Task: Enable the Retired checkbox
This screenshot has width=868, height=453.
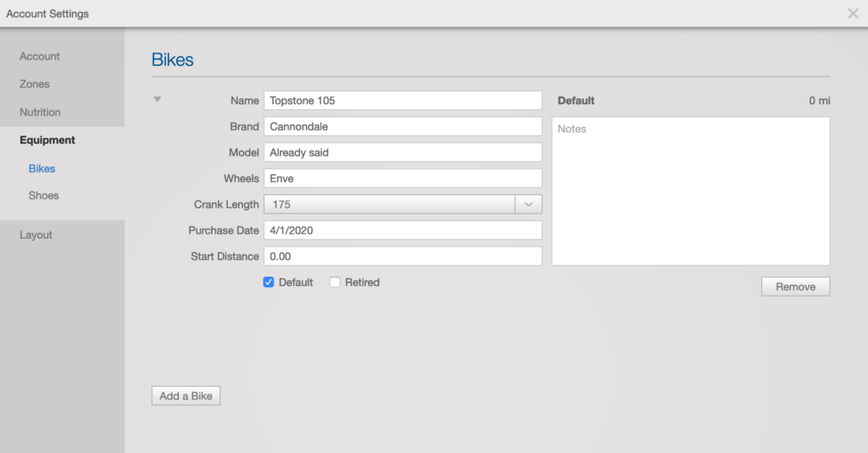Action: tap(335, 282)
